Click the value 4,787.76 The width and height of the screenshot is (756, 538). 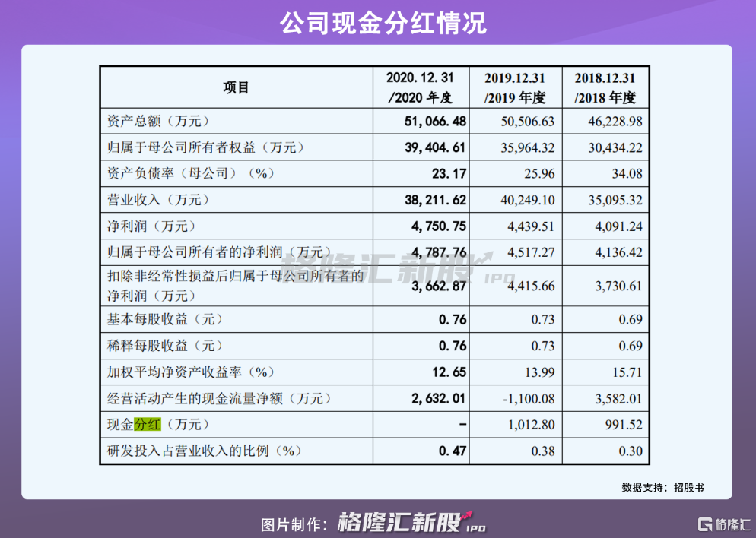click(439, 252)
